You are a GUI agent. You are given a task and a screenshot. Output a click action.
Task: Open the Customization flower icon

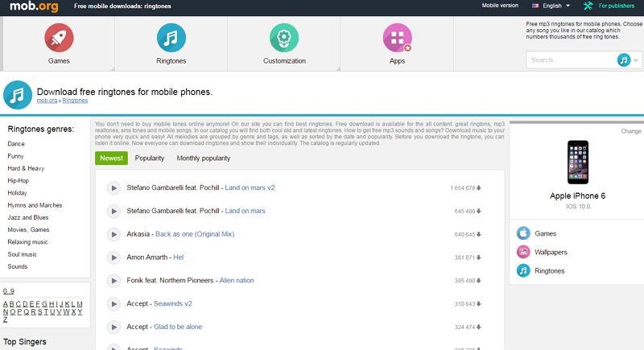[x=284, y=38]
